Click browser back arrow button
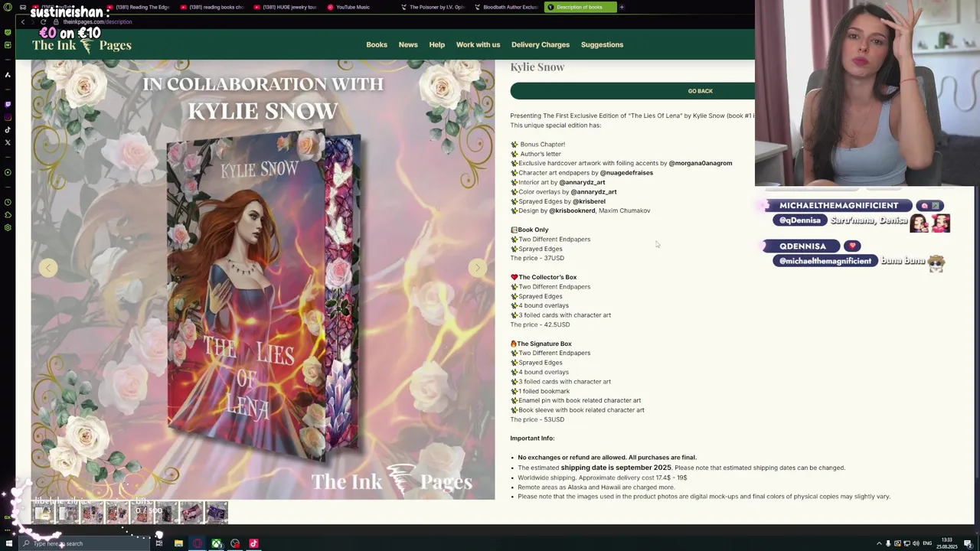This screenshot has width=980, height=551. coord(23,22)
